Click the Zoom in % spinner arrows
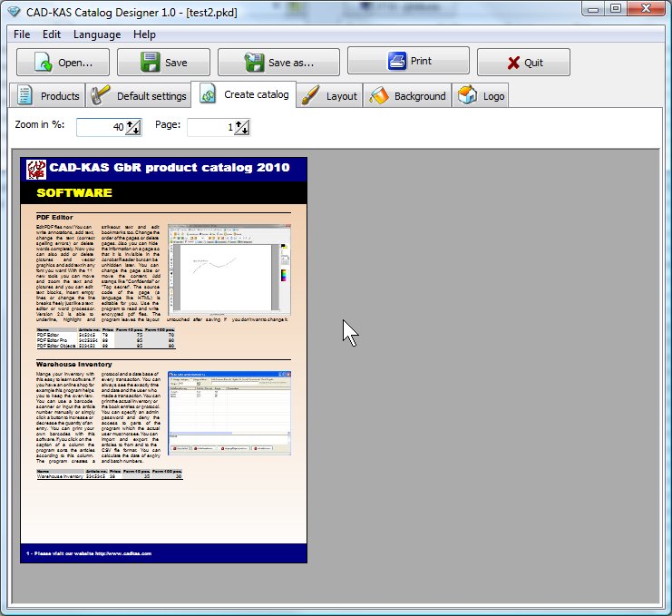672x616 pixels. coord(132,128)
